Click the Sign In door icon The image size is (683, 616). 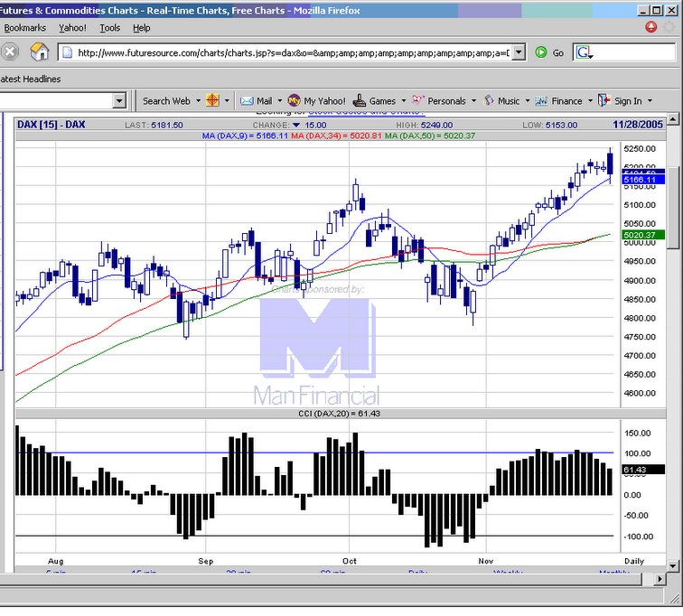tap(604, 100)
